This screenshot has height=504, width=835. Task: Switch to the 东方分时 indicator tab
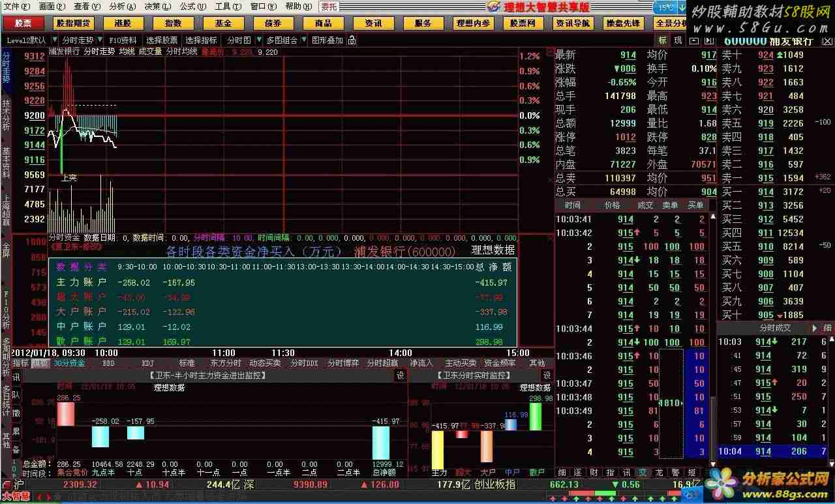pyautogui.click(x=226, y=363)
